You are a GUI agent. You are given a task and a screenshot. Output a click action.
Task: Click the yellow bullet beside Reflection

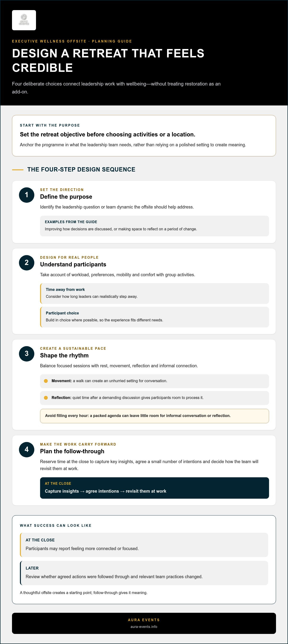tap(46, 398)
